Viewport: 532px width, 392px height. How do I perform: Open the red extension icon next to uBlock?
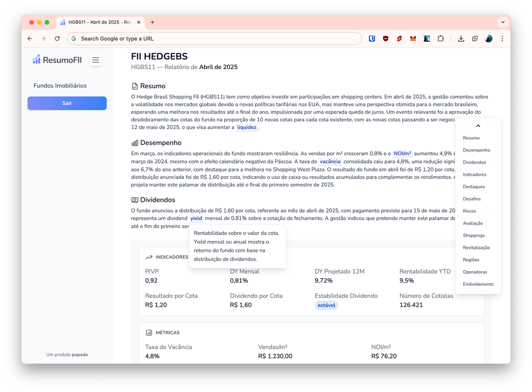pos(399,39)
